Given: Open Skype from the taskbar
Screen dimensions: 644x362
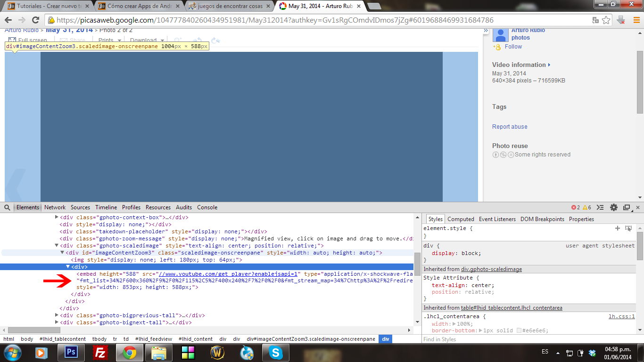Looking at the screenshot, I should (276, 352).
